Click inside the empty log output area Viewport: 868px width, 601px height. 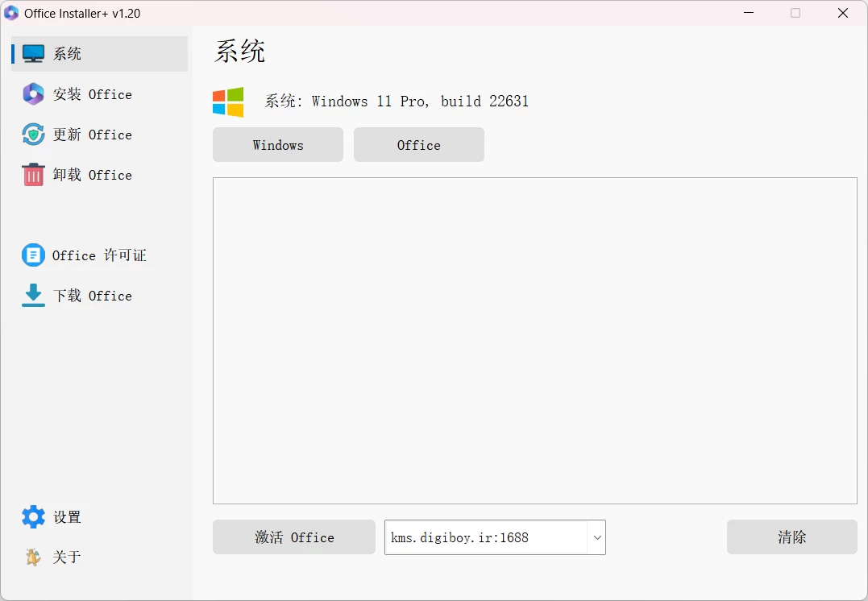[x=534, y=338]
